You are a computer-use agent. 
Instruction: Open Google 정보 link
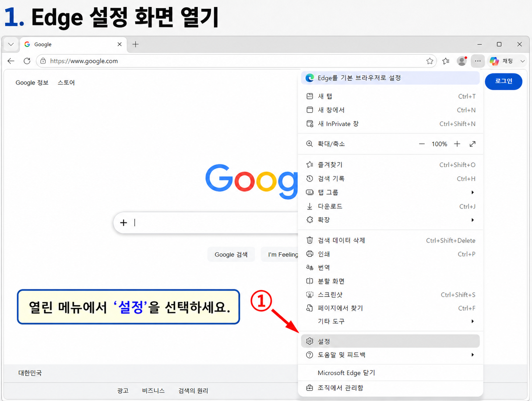pos(32,82)
